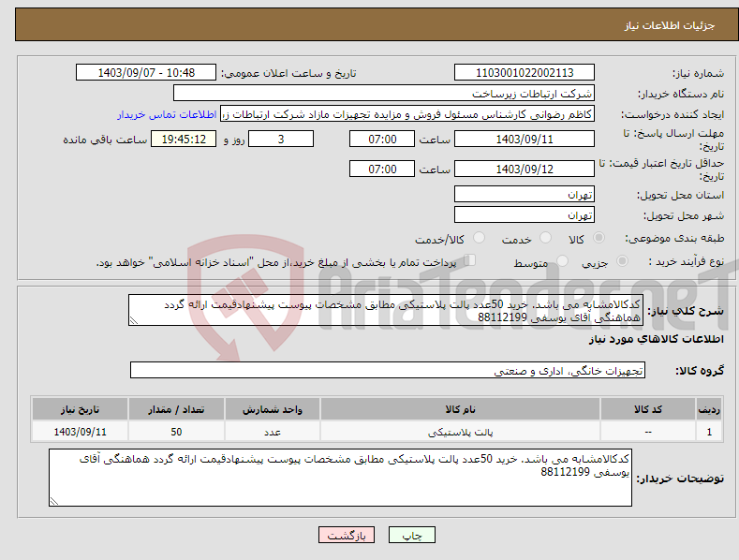Viewport: 739px width, 560px height.
Task: Click the remaining time field 19:45:12
Action: 184,139
